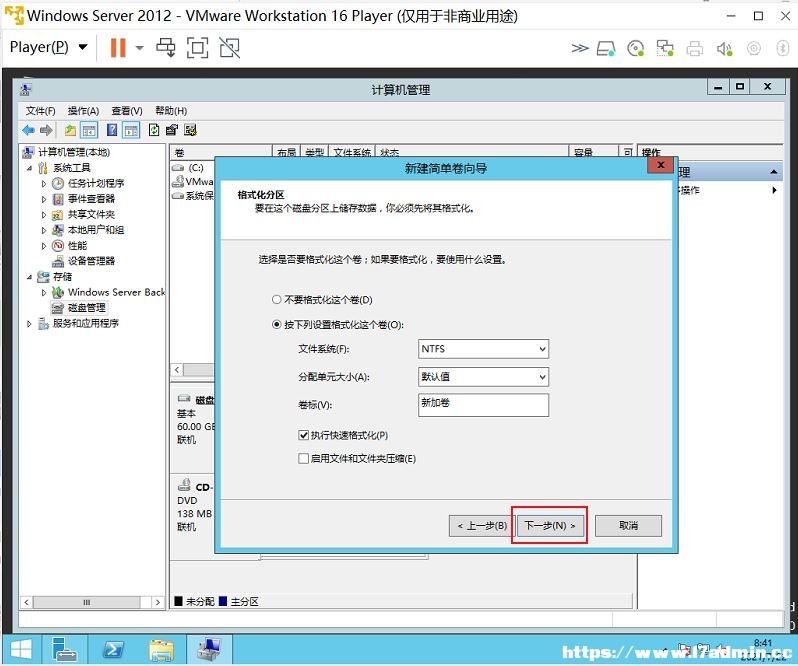Enter full screen mode in VMware
Viewport: 798px width, 666px height.
[197, 48]
